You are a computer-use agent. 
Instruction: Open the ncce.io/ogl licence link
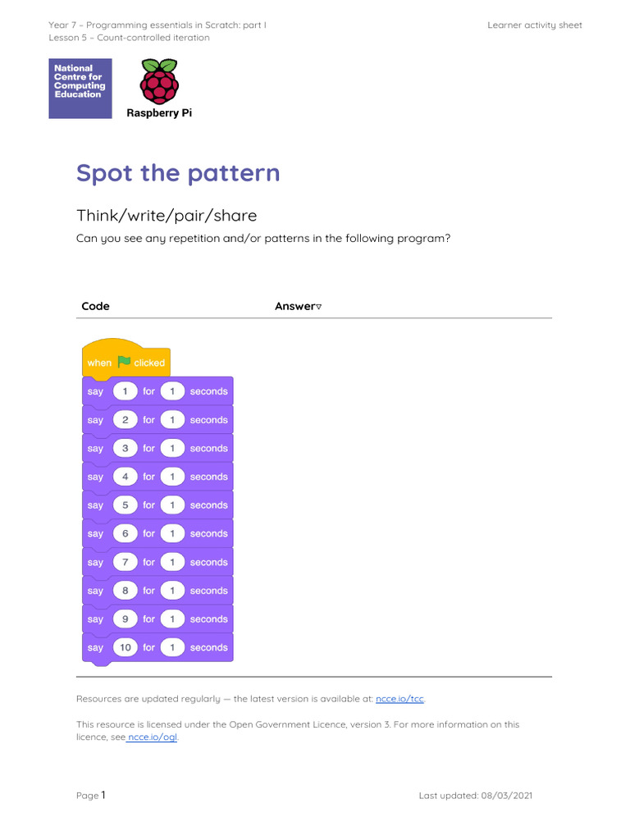(x=152, y=737)
